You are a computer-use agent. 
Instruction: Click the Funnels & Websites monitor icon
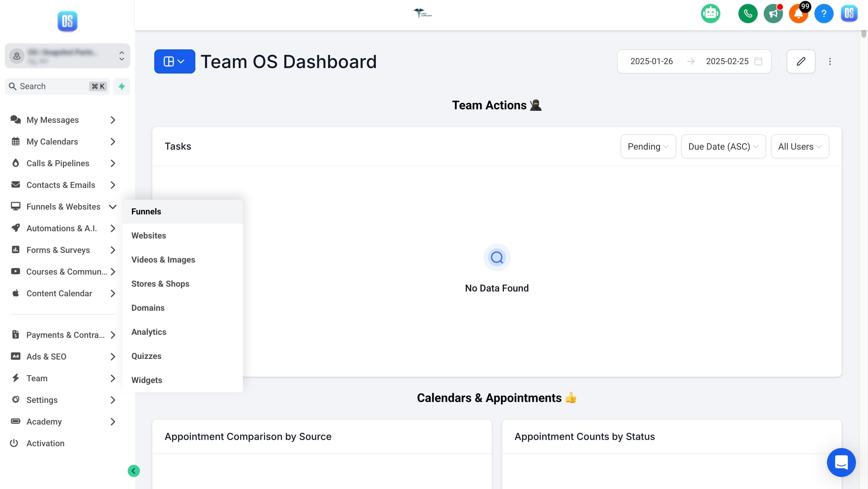point(15,206)
